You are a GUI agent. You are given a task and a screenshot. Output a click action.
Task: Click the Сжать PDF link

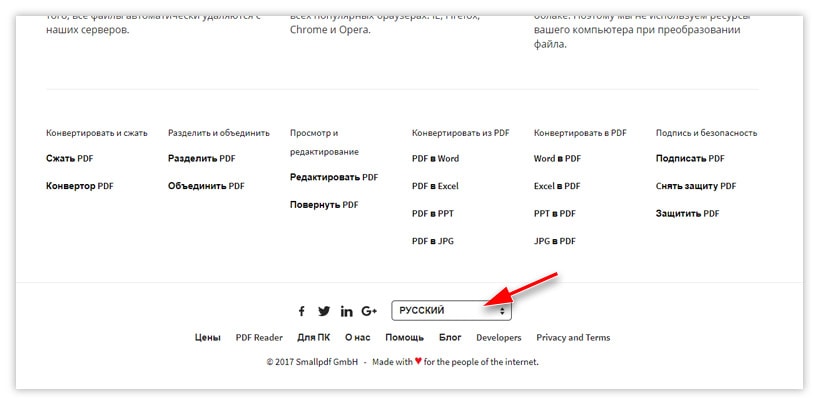point(70,158)
